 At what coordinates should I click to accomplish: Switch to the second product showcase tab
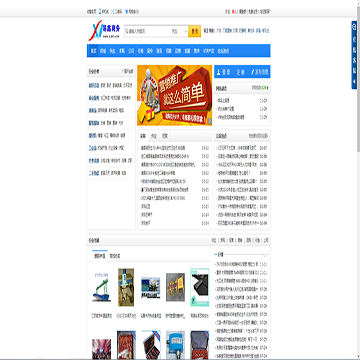[115, 256]
